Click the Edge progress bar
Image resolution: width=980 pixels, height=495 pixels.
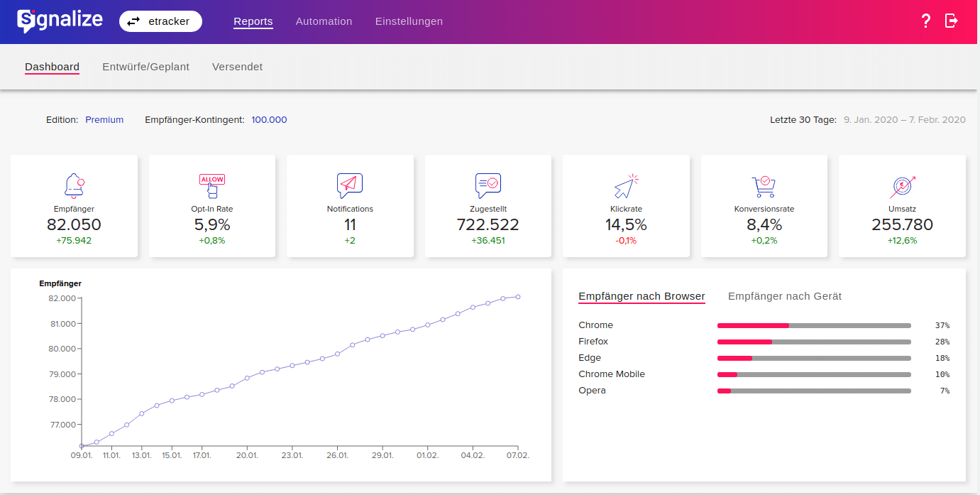point(814,358)
